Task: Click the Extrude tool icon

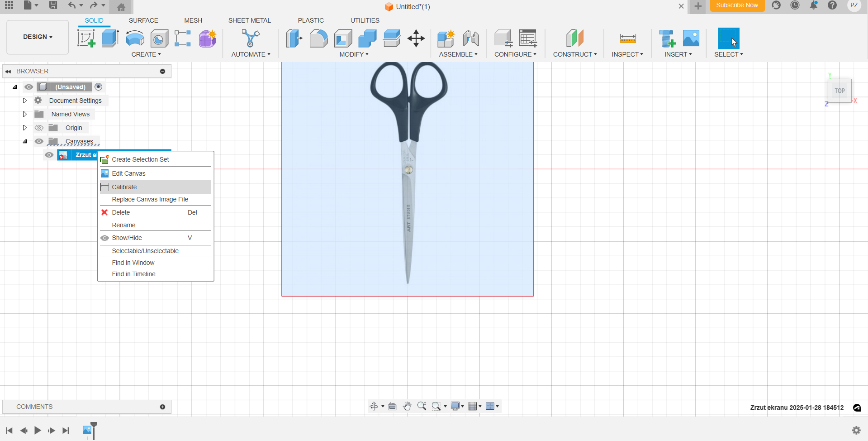Action: (110, 38)
